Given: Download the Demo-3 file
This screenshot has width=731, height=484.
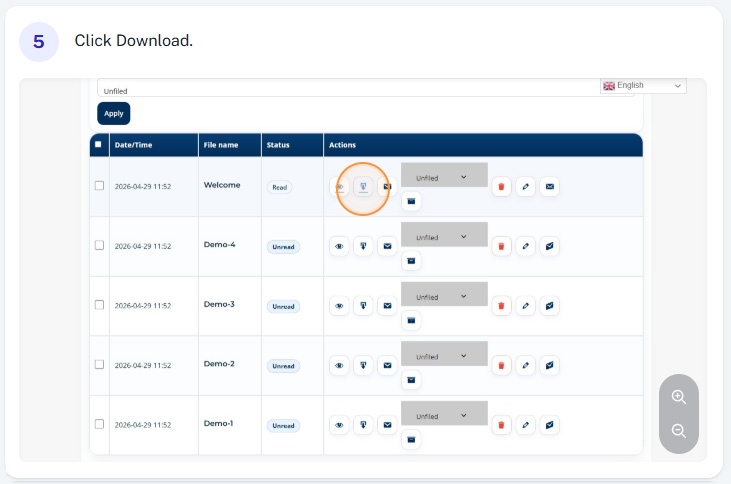Looking at the screenshot, I should (x=363, y=306).
